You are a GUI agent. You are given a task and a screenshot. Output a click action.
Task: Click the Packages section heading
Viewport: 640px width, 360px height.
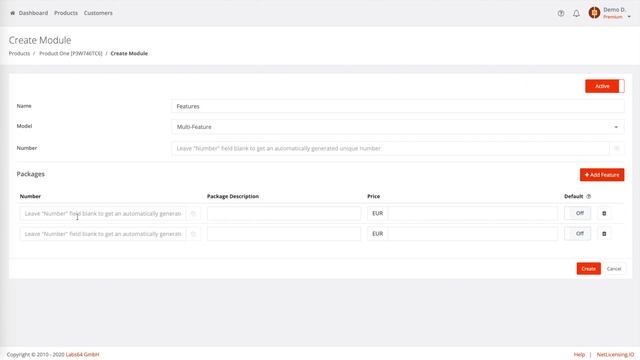coord(31,174)
